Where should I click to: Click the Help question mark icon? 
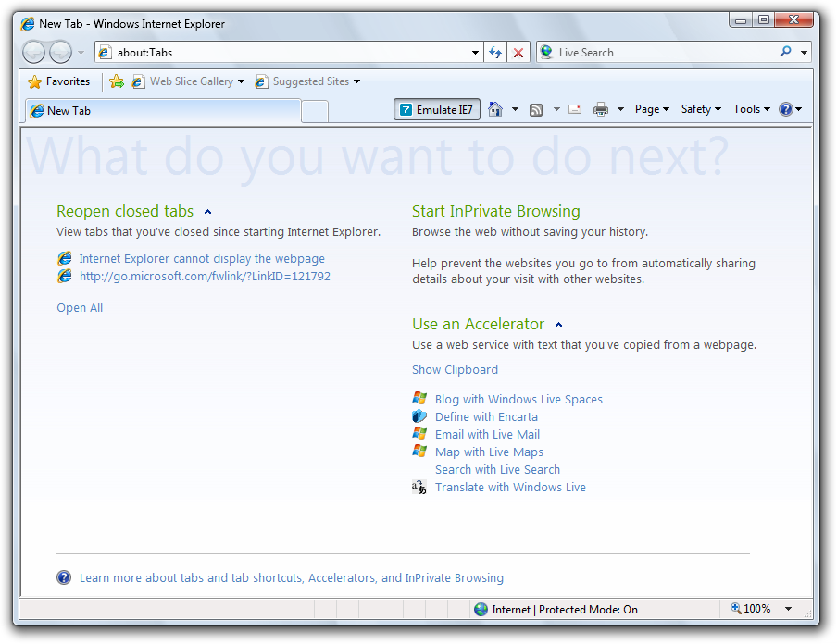[x=786, y=109]
